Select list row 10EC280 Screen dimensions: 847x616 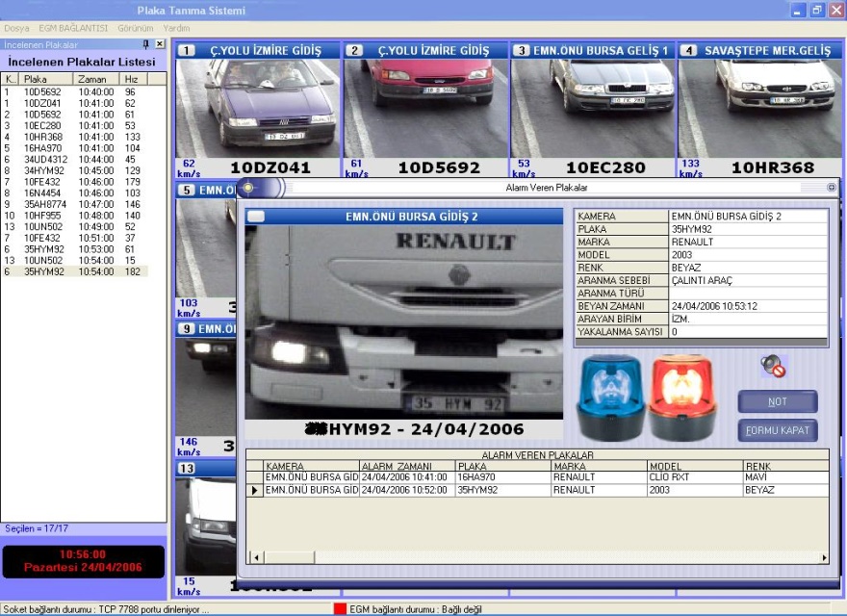click(74, 126)
